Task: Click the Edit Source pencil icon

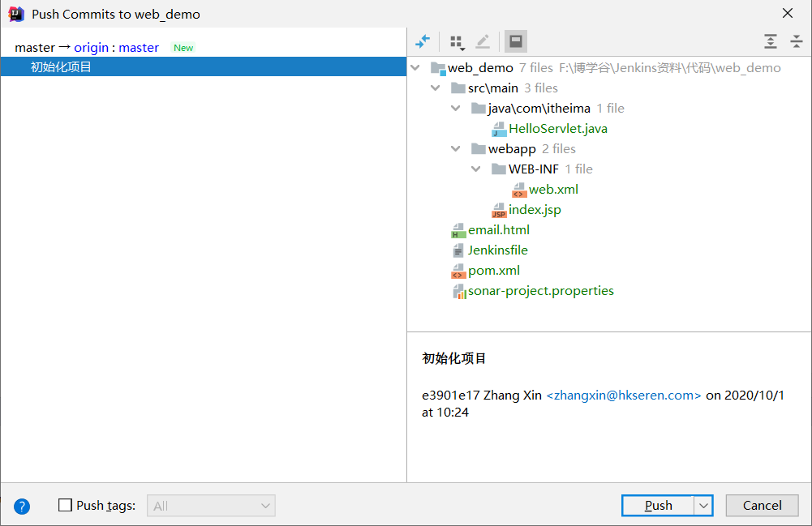Action: point(483,41)
